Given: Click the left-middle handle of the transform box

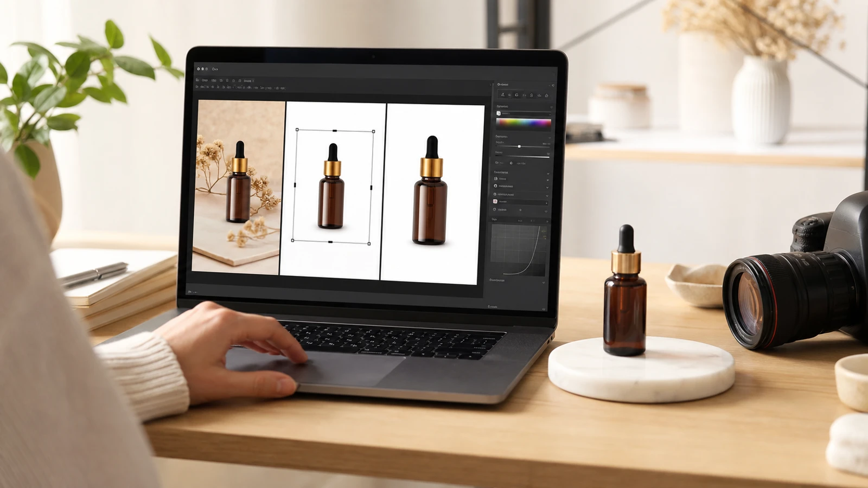Looking at the screenshot, I should pyautogui.click(x=295, y=185).
